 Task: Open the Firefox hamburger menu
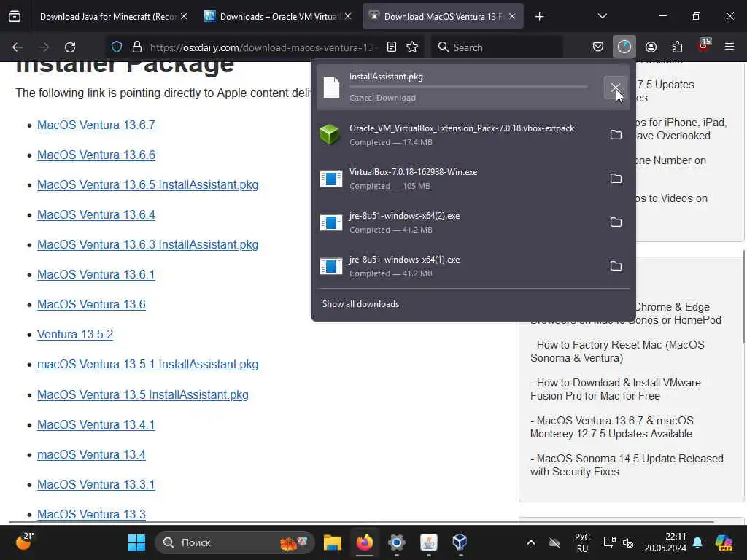(729, 47)
